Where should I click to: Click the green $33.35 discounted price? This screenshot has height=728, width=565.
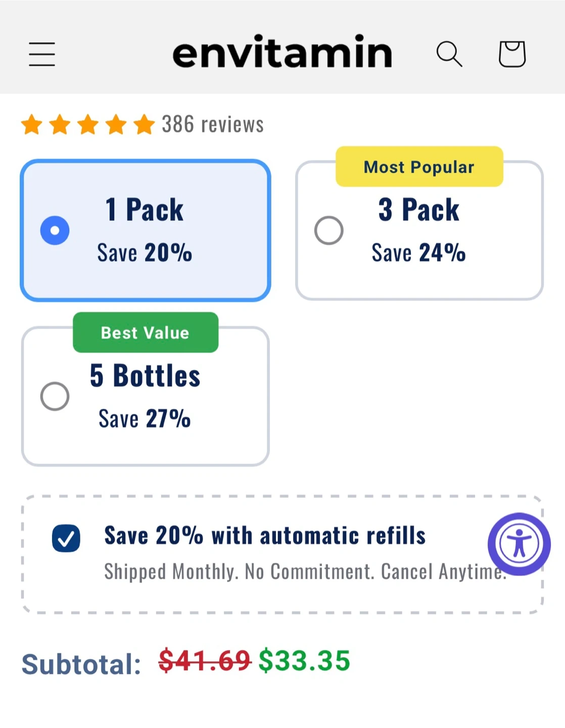click(304, 661)
